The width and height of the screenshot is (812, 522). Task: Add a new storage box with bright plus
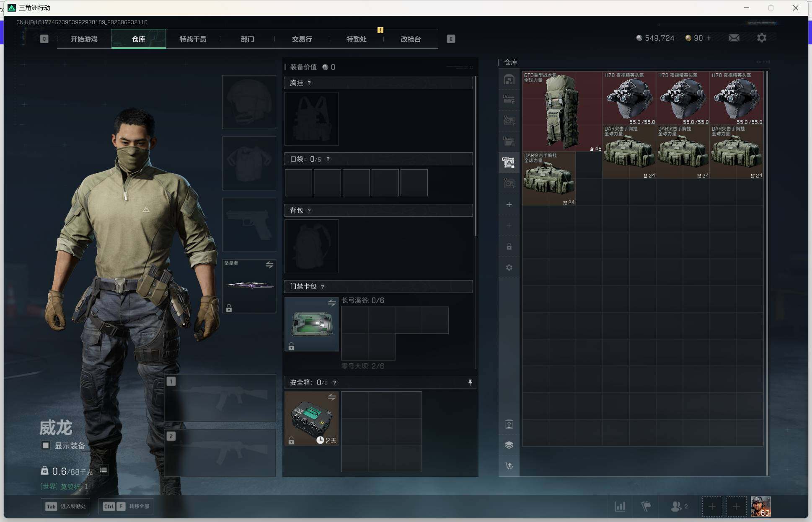point(509,205)
